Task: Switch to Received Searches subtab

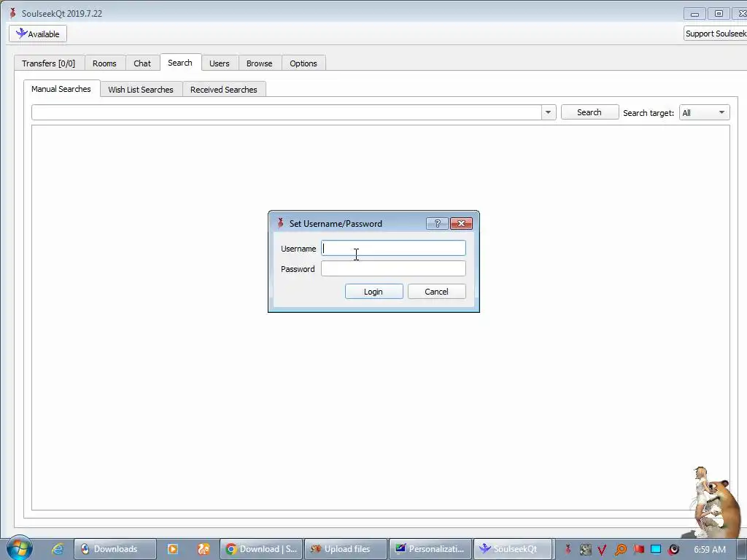Action: 223,90
